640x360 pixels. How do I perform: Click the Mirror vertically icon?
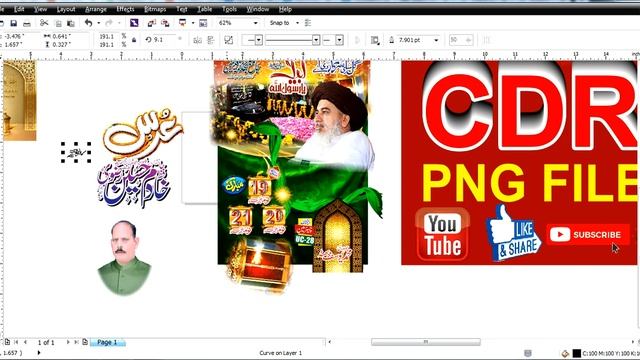click(211, 40)
